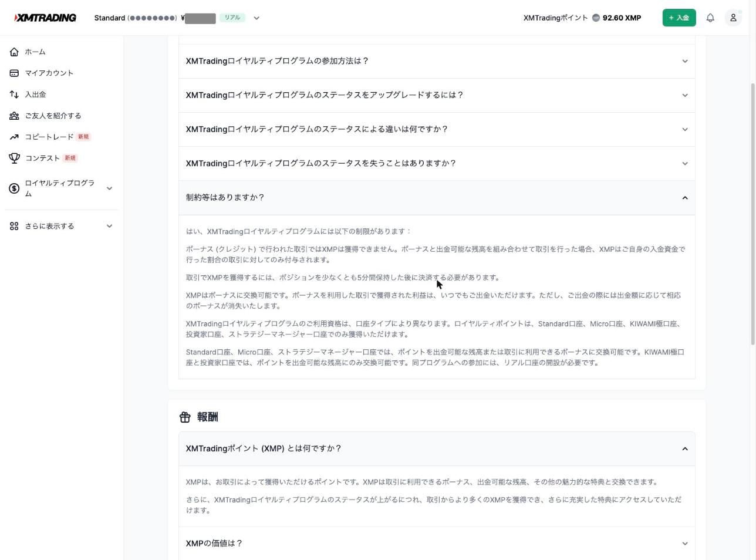Click paragraph starting XMPはボーナスに交換可能です

[434, 301]
